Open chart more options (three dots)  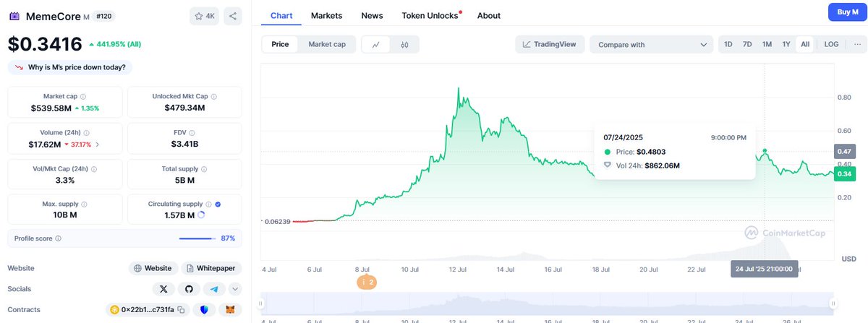click(857, 44)
